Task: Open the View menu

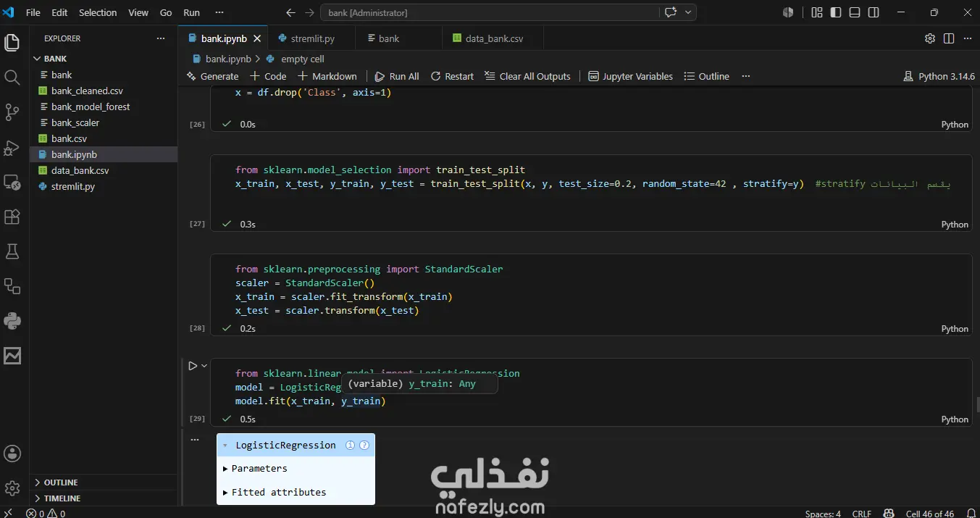Action: coord(138,12)
